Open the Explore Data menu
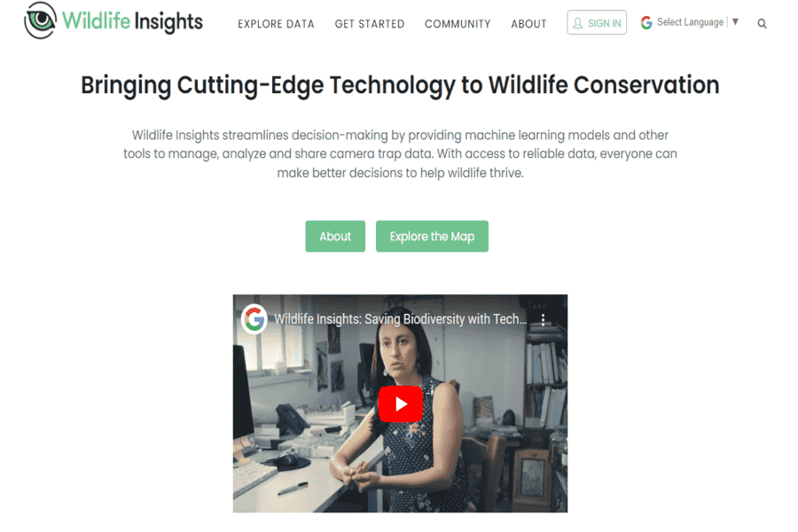 (x=276, y=24)
